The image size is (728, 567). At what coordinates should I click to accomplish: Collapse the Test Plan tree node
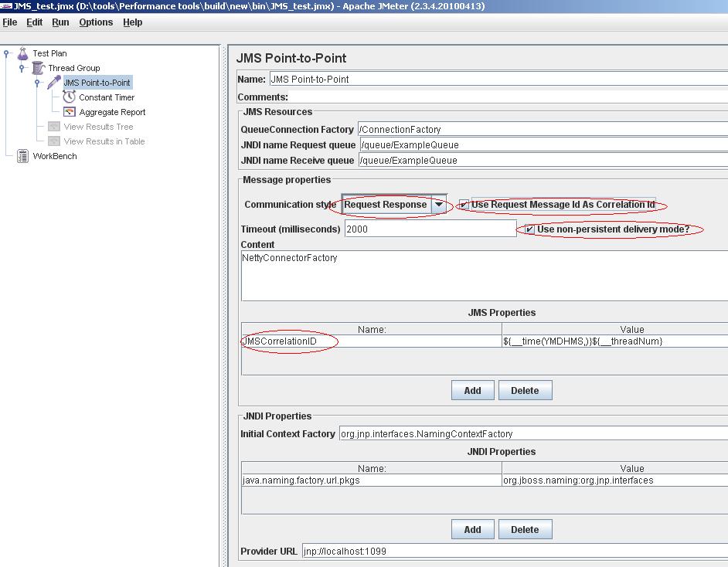click(6, 53)
